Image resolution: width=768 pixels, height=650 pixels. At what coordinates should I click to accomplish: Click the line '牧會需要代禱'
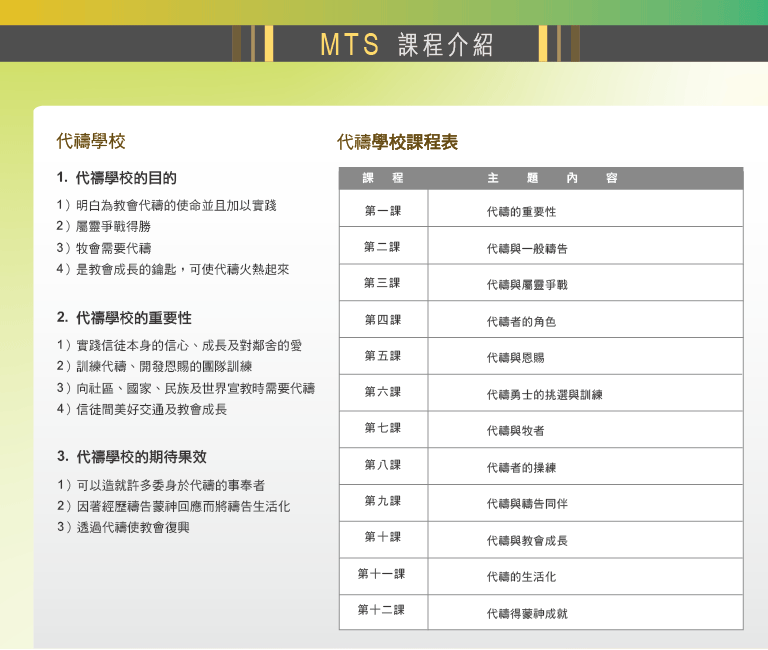[x=113, y=248]
